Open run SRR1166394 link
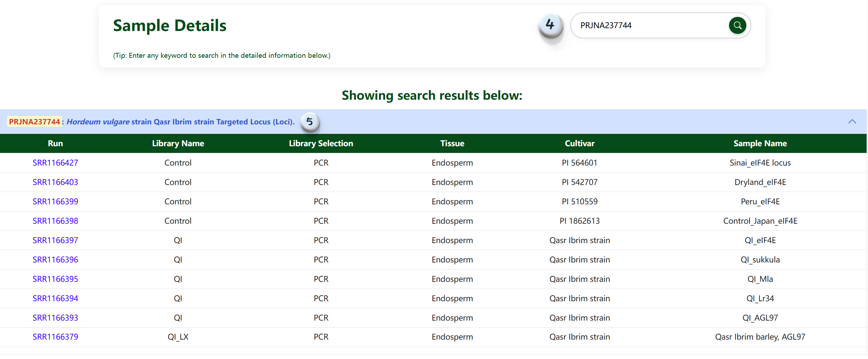The width and height of the screenshot is (868, 359). coord(55,298)
